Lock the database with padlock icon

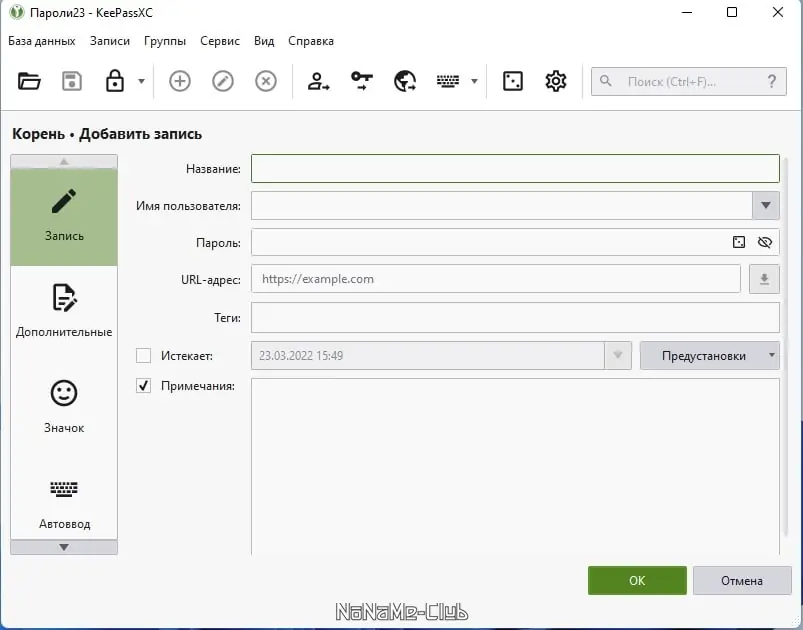click(115, 81)
